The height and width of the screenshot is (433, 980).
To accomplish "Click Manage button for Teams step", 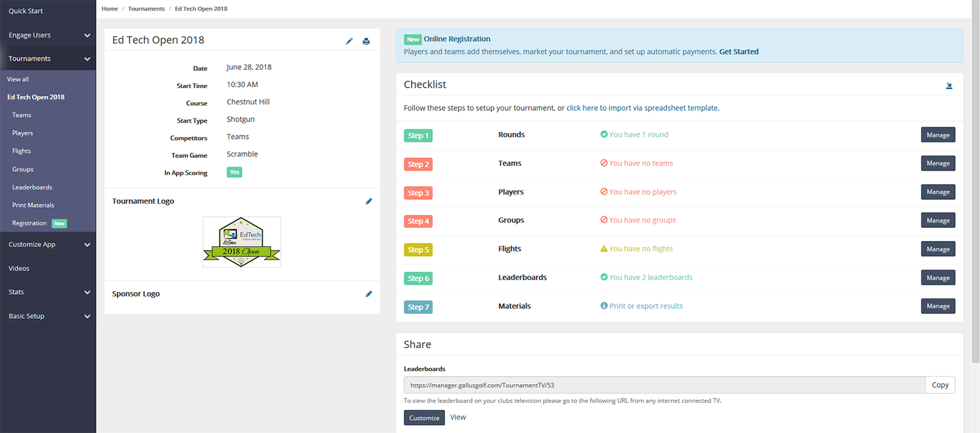I will (938, 163).
